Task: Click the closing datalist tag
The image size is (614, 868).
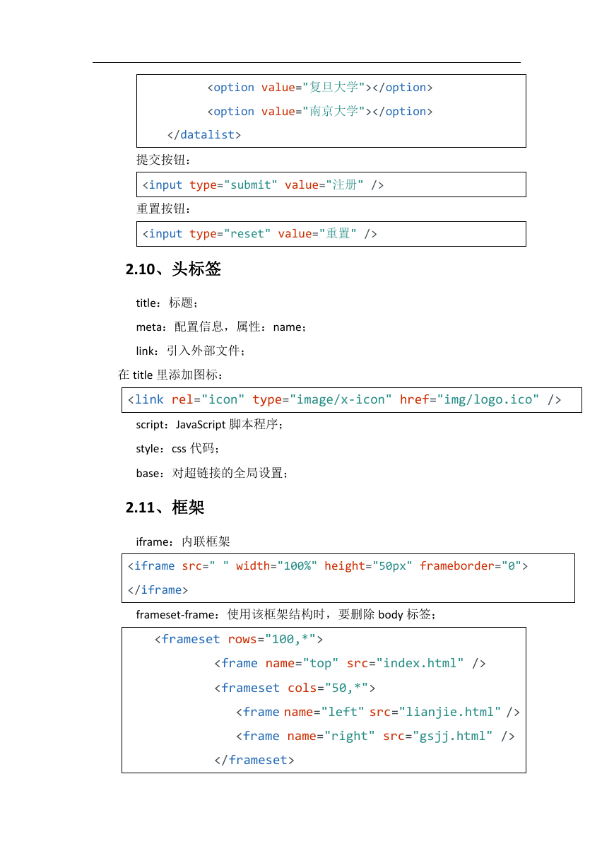Action: 204,135
